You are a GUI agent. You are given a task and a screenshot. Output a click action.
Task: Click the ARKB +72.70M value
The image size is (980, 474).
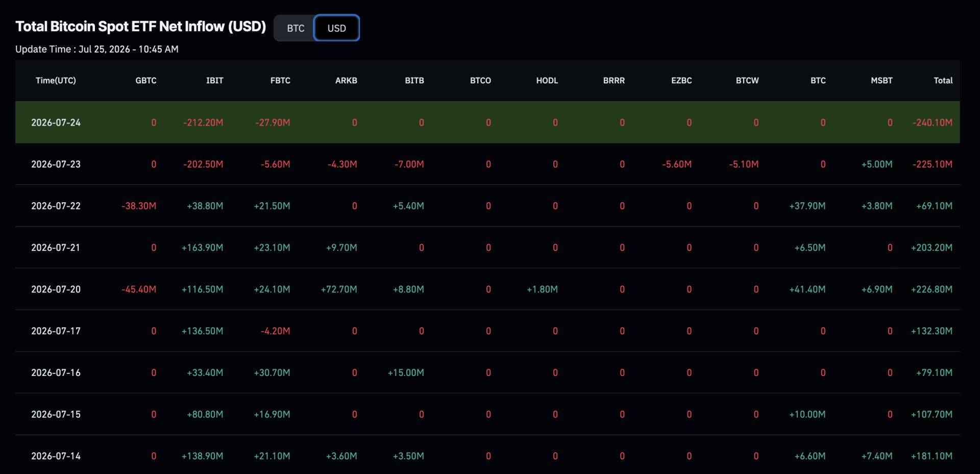(339, 289)
